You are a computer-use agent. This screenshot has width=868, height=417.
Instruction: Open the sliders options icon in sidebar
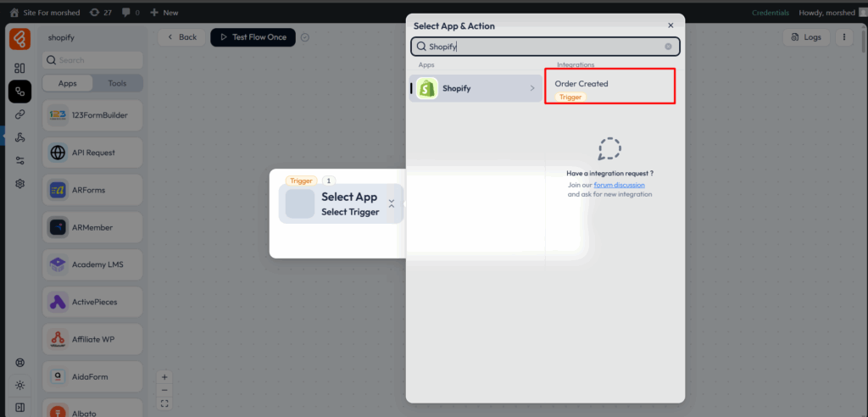click(20, 160)
